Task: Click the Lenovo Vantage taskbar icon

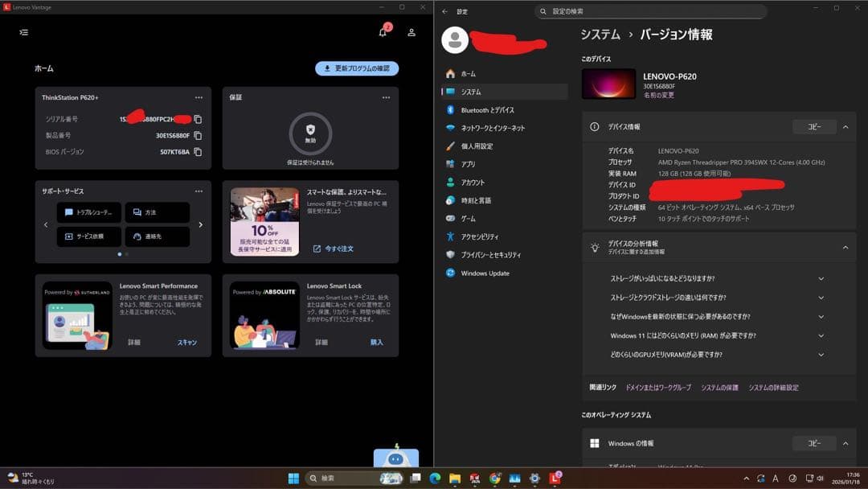Action: pyautogui.click(x=556, y=479)
